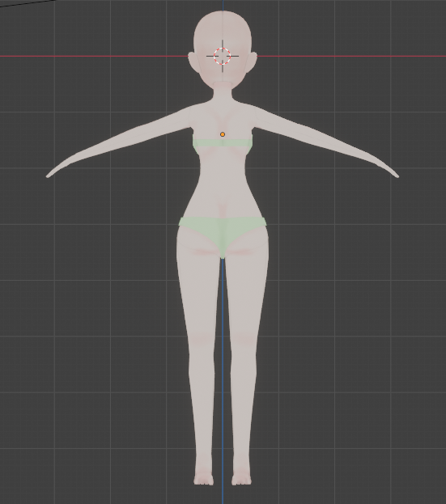Click the hand tip on the left arm
This screenshot has height=504, width=446.
click(x=49, y=176)
